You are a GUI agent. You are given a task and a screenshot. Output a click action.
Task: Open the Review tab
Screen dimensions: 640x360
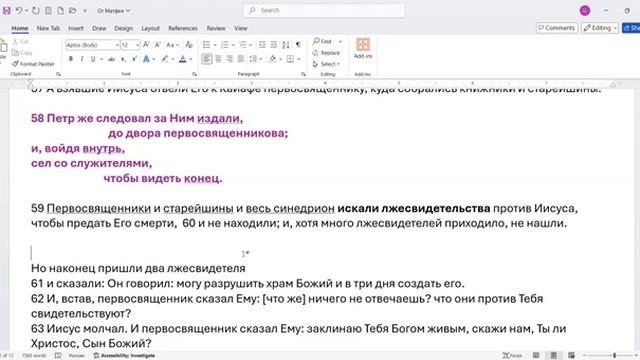[216, 28]
